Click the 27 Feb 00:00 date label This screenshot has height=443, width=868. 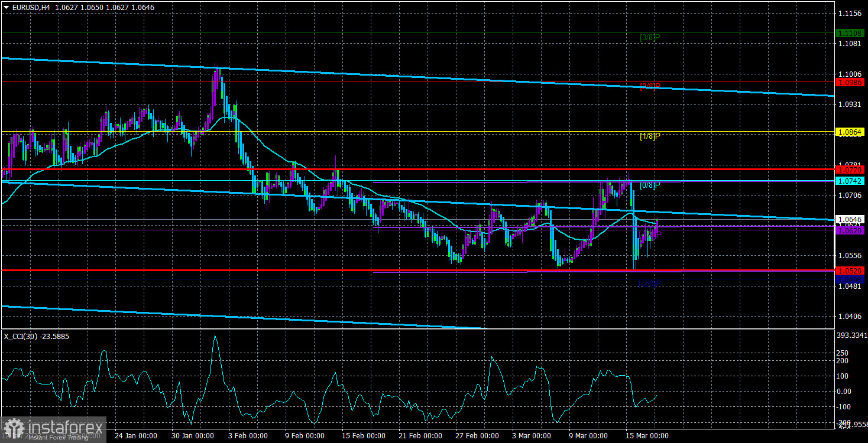click(478, 435)
